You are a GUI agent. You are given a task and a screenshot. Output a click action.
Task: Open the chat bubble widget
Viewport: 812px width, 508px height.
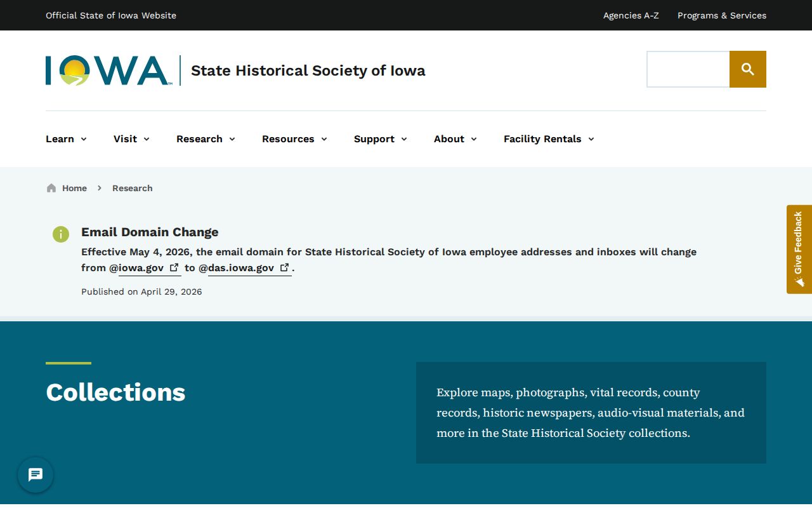(36, 475)
